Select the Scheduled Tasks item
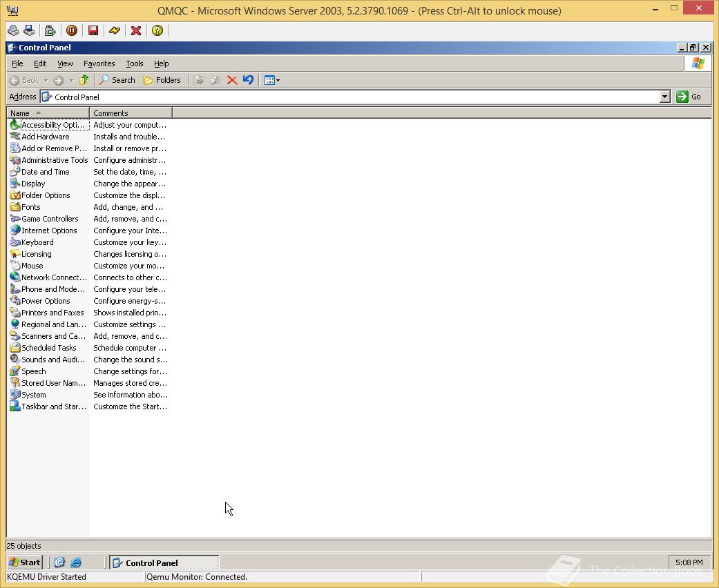The image size is (719, 588). click(43, 348)
